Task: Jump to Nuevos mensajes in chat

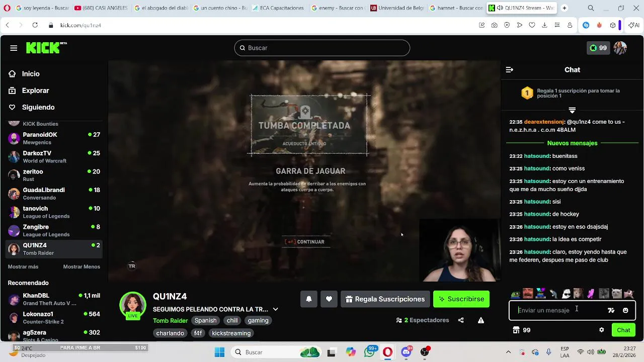Action: (x=572, y=143)
